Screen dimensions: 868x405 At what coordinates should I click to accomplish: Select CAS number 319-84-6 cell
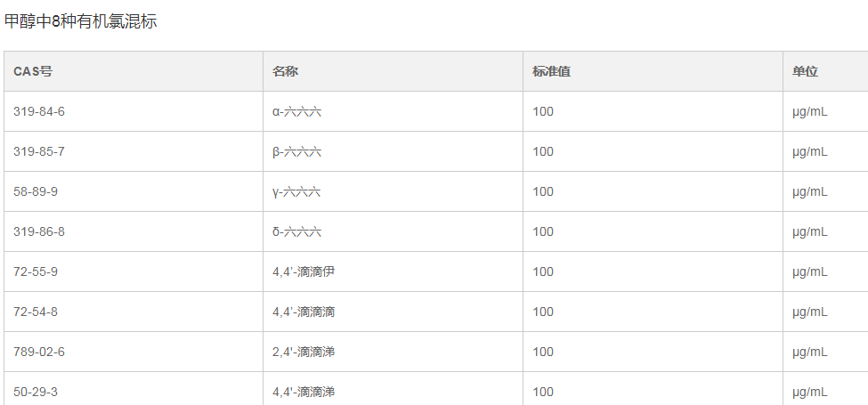click(39, 111)
